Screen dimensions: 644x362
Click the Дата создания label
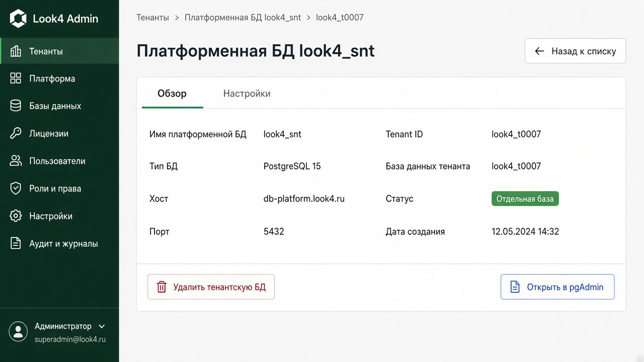(x=415, y=232)
